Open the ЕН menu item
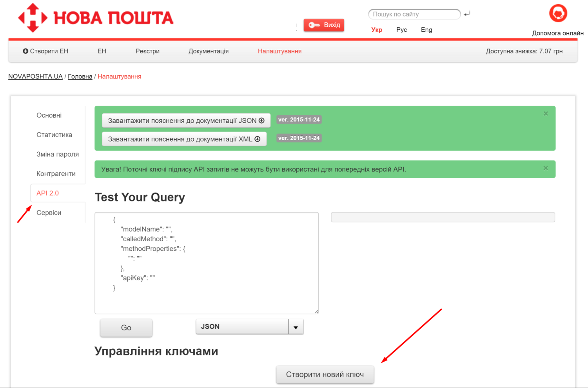588x388 pixels. [102, 51]
